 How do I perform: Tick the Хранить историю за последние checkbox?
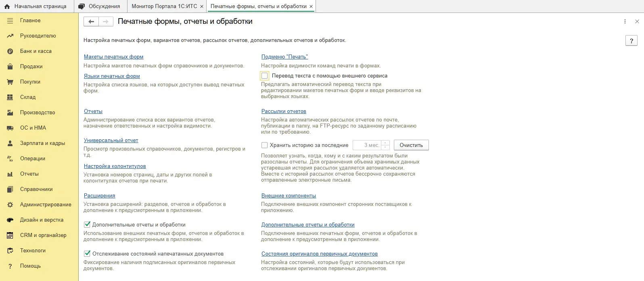[x=265, y=145]
